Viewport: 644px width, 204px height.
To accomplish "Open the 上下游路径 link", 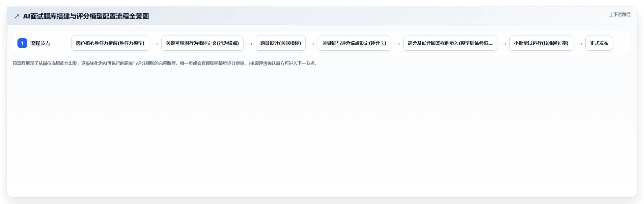I will (620, 14).
